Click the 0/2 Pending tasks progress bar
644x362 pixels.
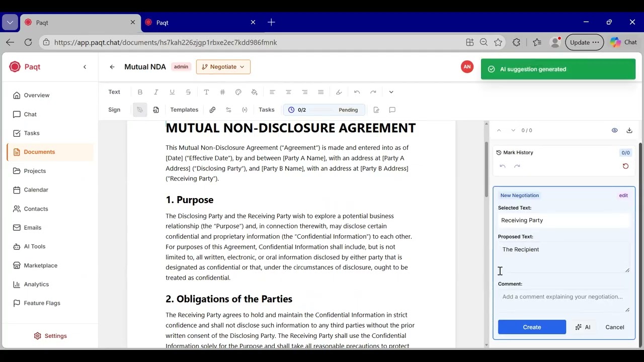[x=324, y=110]
